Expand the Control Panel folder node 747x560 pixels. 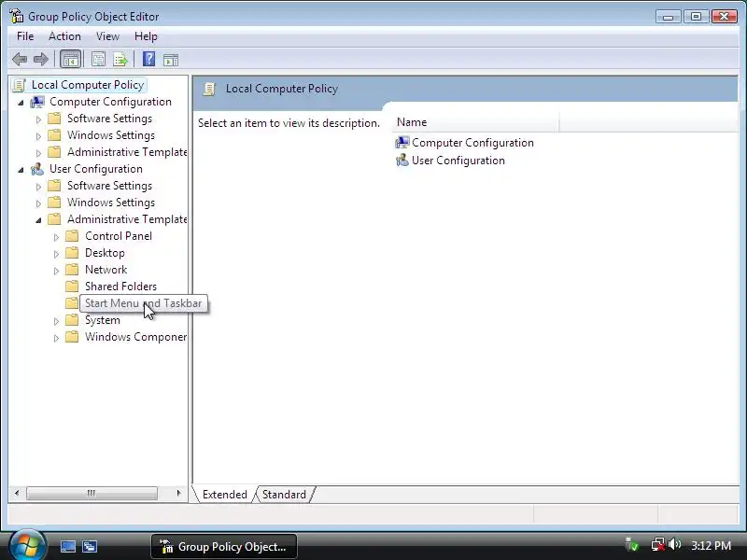56,237
